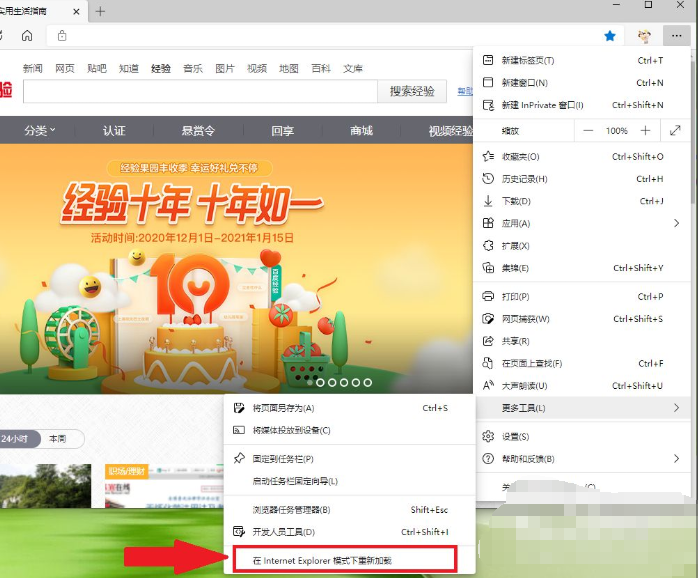This screenshot has width=698, height=578.
Task: Expand More tools (更多工具) submenu
Action: click(x=581, y=408)
